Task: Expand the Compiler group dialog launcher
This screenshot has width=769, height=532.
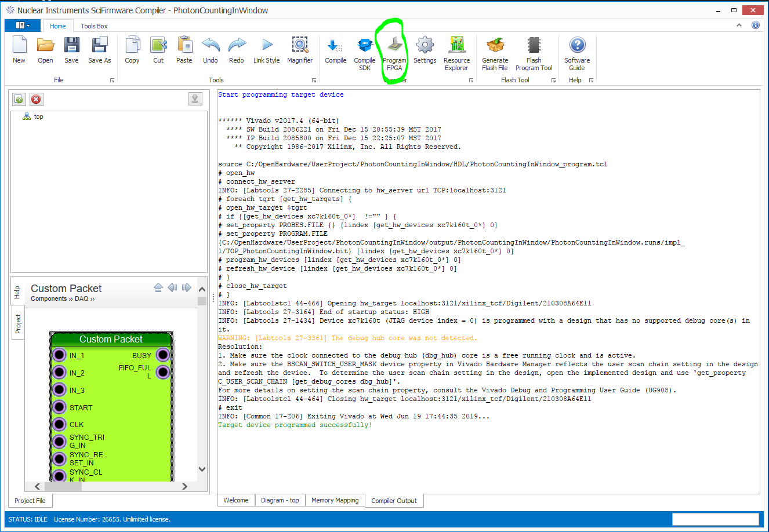Action: [471, 81]
